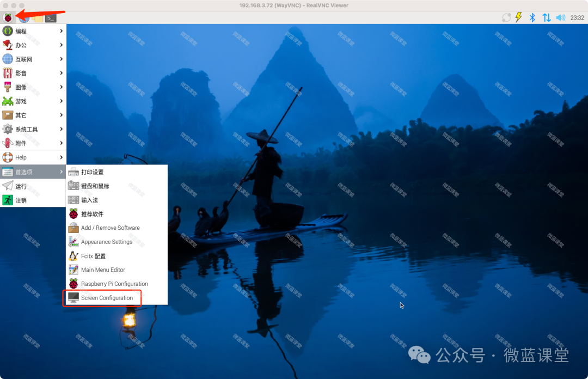This screenshot has width=588, height=379.
Task: Open the network arrows tray icon
Action: [x=547, y=17]
